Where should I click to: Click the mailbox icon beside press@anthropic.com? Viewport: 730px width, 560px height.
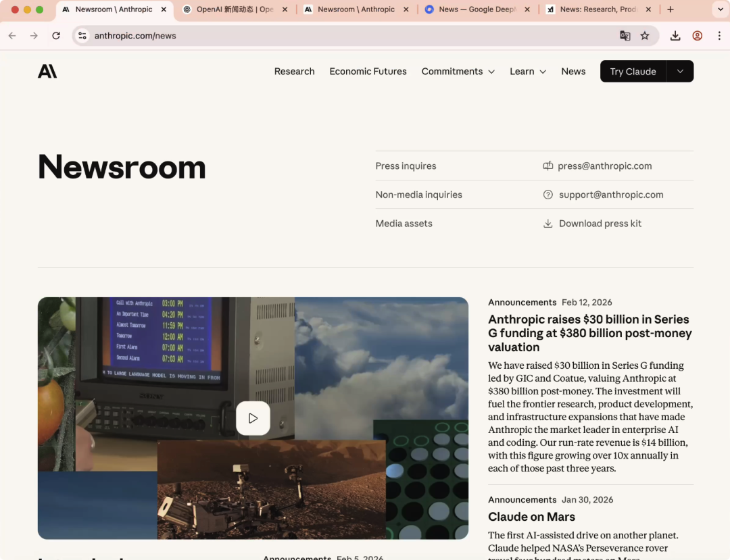(x=548, y=166)
